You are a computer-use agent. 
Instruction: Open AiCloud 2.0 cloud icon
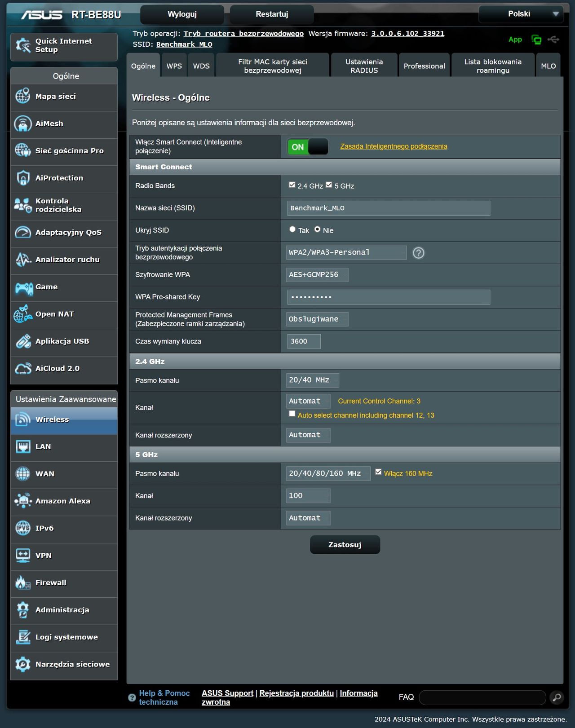(22, 368)
